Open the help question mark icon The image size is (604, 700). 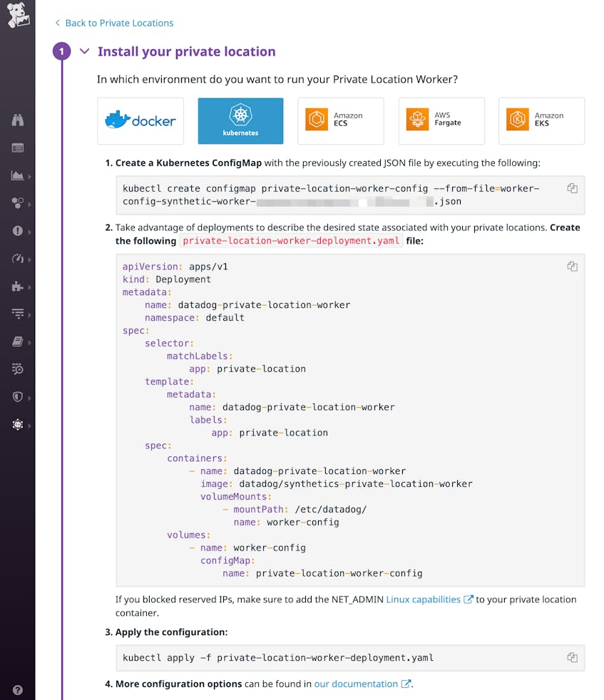point(17,690)
